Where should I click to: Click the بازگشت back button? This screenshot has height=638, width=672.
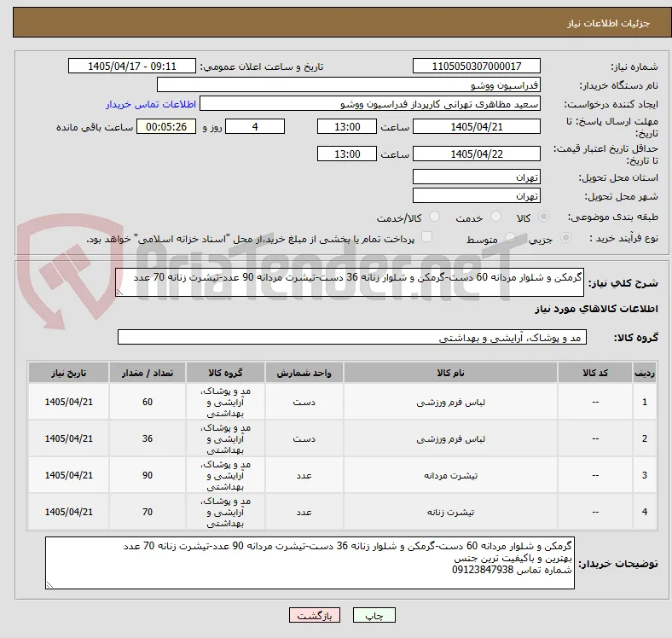point(315,615)
